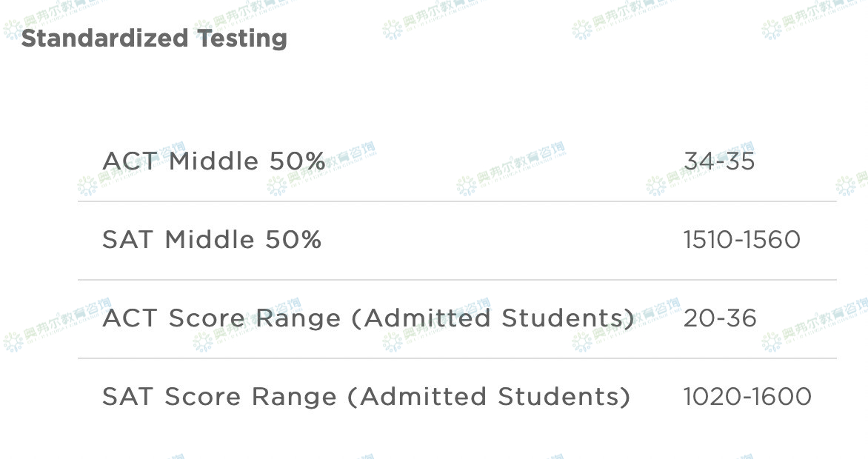Select the SAT Middle 50% label

tap(212, 240)
